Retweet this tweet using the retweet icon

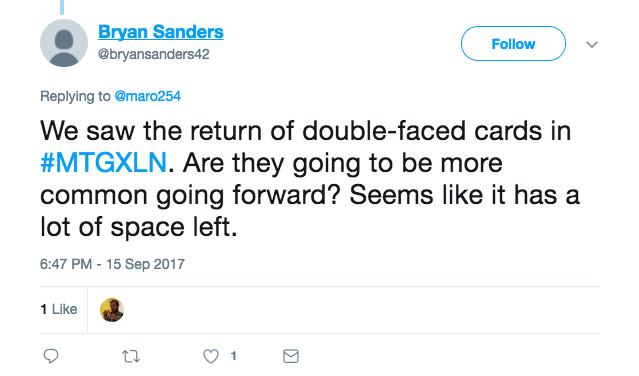131,356
